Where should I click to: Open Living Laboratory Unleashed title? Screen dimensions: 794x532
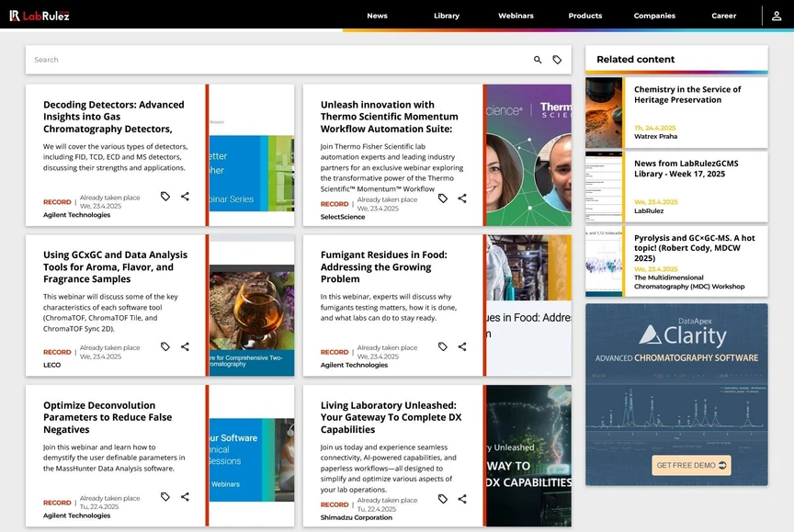tap(391, 417)
